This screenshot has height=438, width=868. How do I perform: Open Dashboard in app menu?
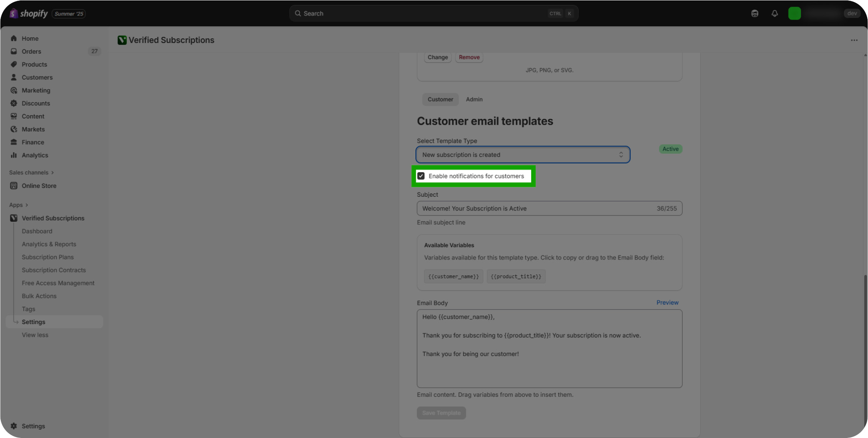click(x=37, y=231)
